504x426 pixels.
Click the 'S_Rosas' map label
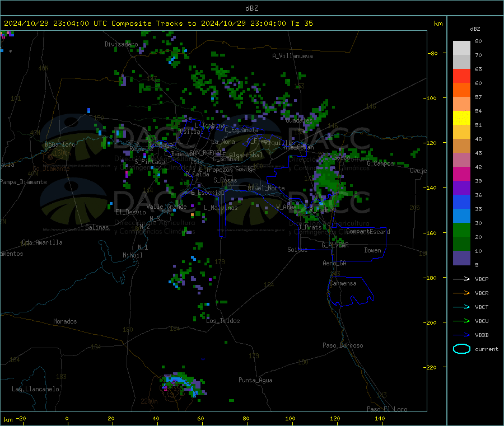click(x=225, y=180)
